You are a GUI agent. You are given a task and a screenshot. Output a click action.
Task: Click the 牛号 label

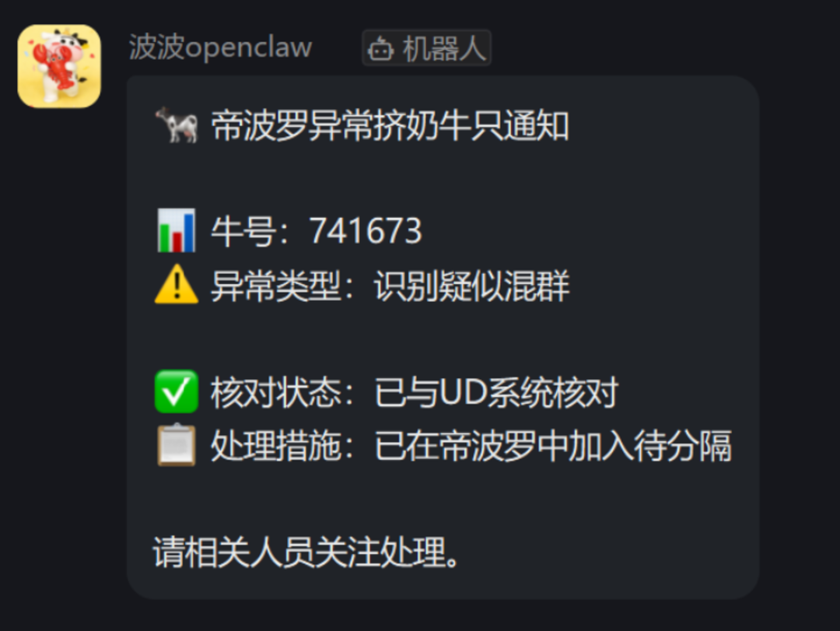point(243,231)
